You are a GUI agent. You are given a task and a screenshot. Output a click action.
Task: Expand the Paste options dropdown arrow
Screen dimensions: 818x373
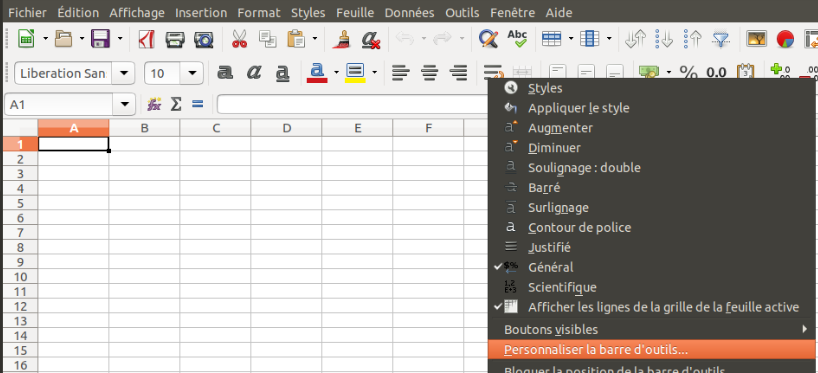[315, 39]
